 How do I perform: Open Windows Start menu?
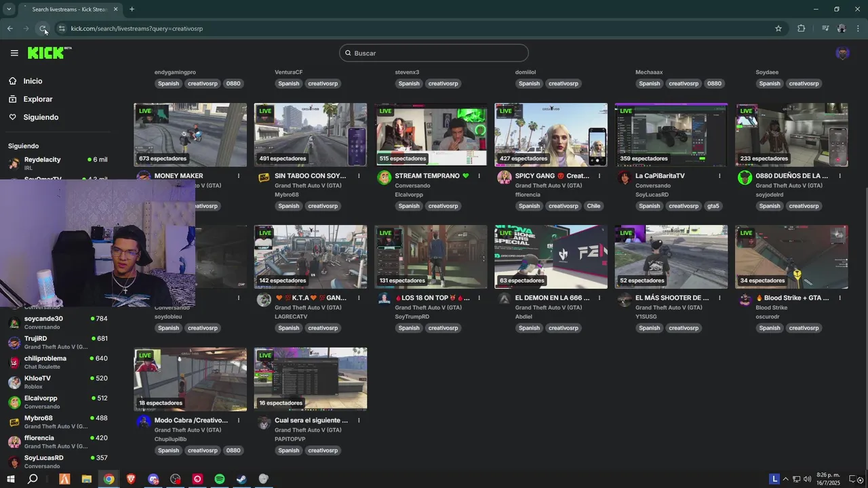tap(10, 479)
